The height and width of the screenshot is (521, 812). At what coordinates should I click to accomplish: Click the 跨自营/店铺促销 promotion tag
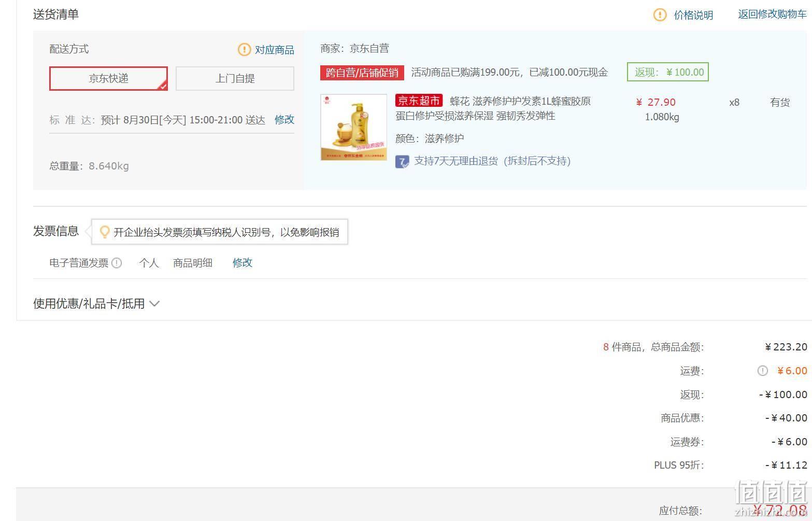pos(362,72)
